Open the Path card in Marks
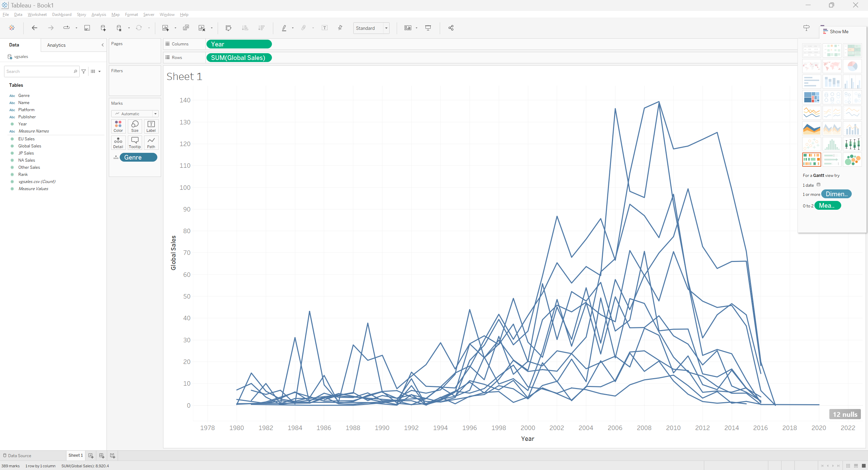 tap(151, 143)
